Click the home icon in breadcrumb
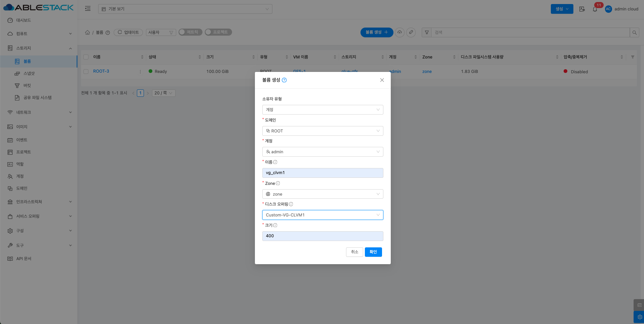 point(87,32)
